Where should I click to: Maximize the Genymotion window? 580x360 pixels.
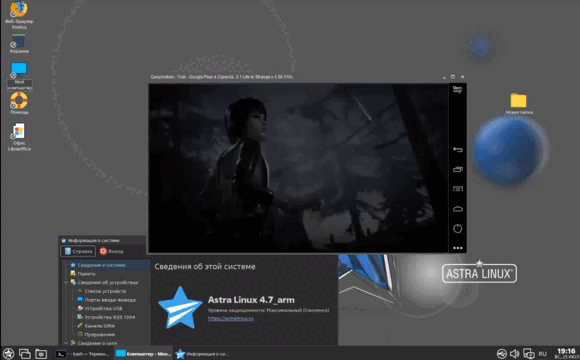pos(453,77)
